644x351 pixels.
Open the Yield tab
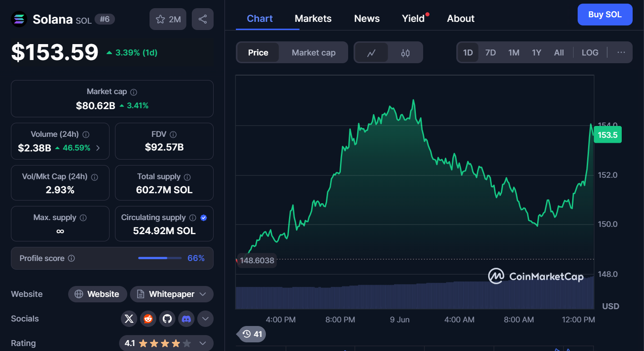(413, 19)
